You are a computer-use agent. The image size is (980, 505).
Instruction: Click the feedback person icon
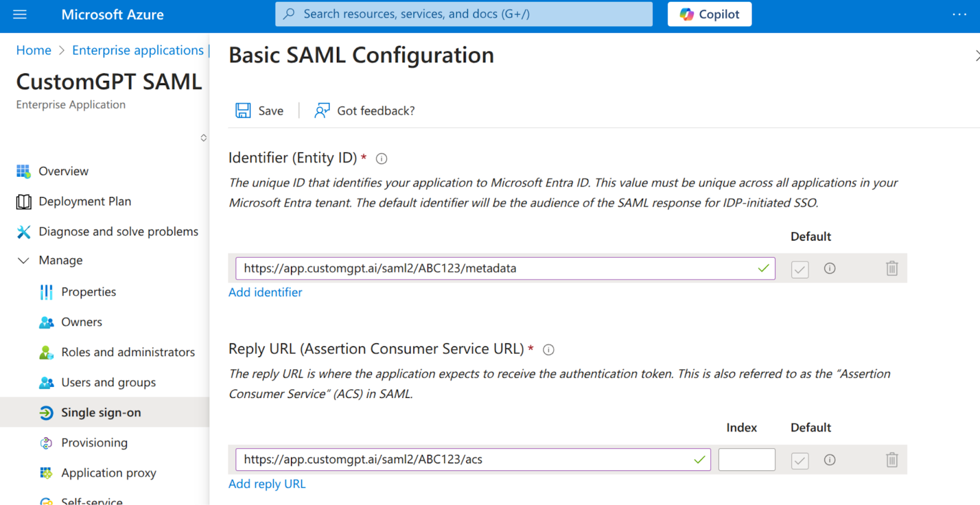[x=322, y=111]
